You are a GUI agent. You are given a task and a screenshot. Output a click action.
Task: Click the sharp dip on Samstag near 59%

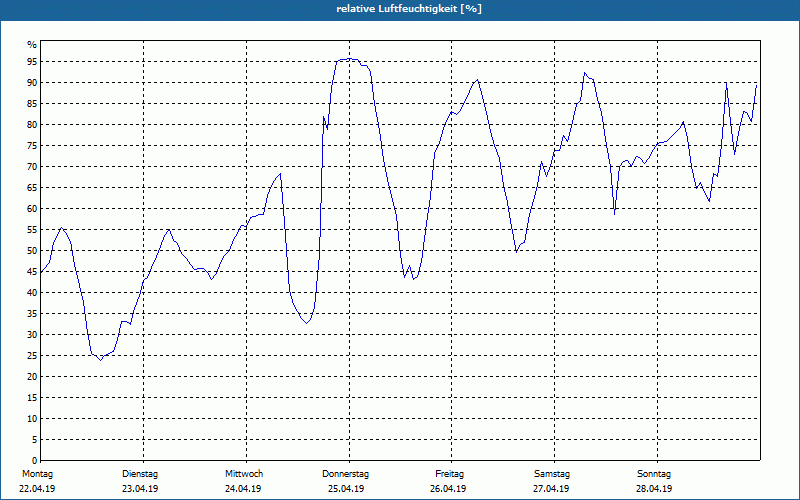point(615,214)
